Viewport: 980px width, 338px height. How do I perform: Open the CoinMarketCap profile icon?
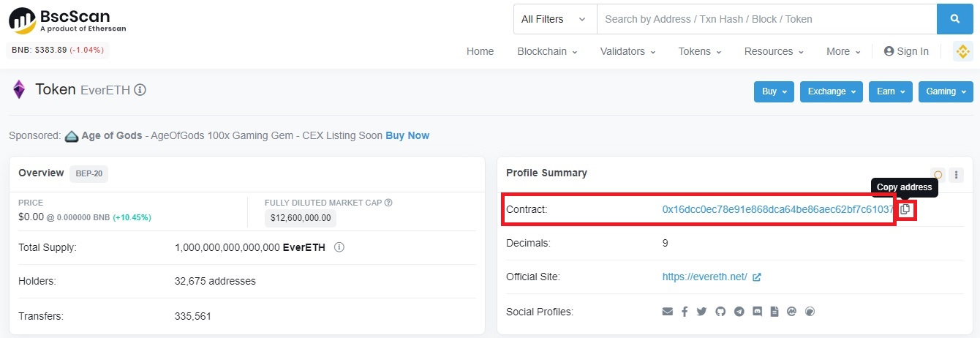pyautogui.click(x=791, y=312)
